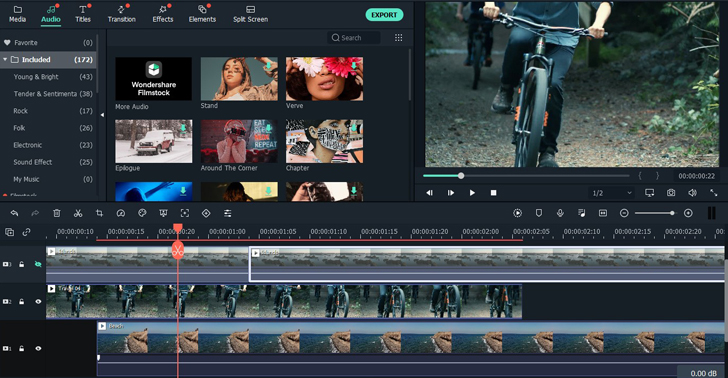This screenshot has width=728, height=378.
Task: Open the 1/2 preview quality dropdown
Action: pyautogui.click(x=611, y=193)
